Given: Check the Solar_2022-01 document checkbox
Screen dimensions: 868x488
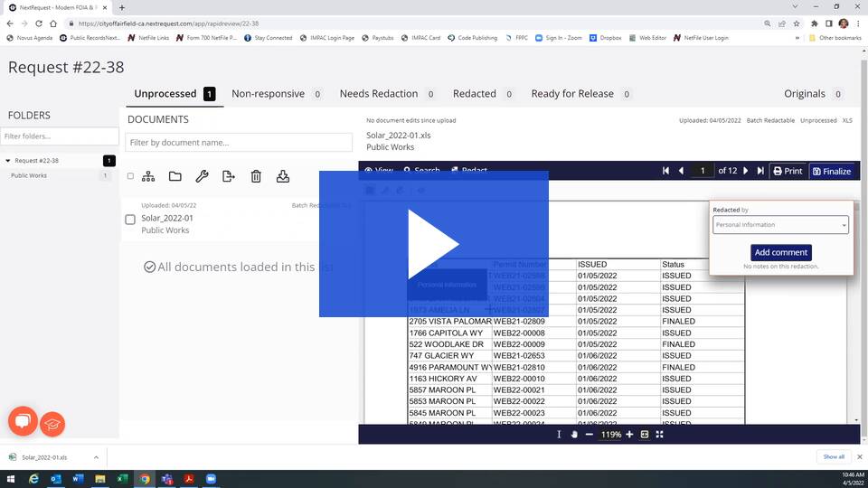Looking at the screenshot, I should click(130, 220).
